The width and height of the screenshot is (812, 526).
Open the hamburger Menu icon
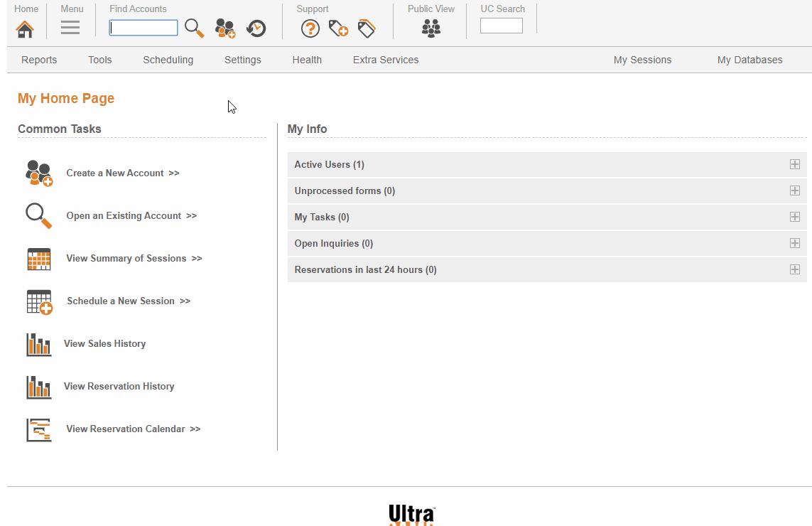pos(70,28)
